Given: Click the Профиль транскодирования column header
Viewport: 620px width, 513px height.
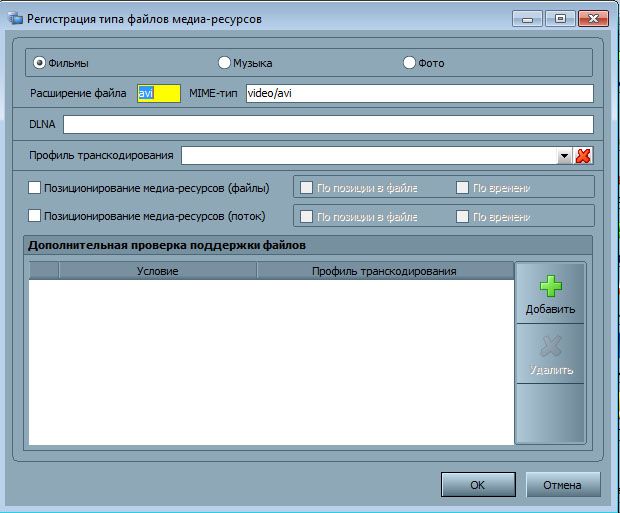Looking at the screenshot, I should [384, 271].
